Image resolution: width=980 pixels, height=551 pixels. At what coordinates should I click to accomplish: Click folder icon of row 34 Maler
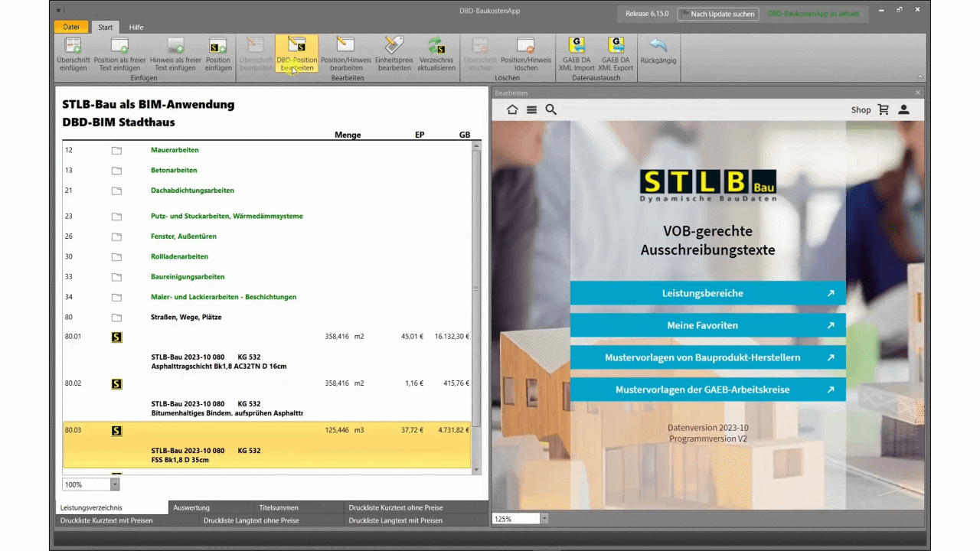pyautogui.click(x=116, y=297)
